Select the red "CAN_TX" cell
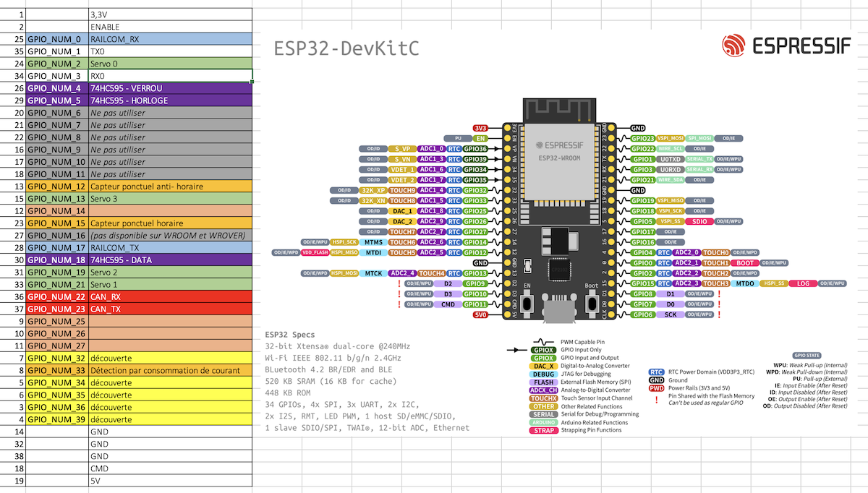The image size is (868, 493). (171, 309)
